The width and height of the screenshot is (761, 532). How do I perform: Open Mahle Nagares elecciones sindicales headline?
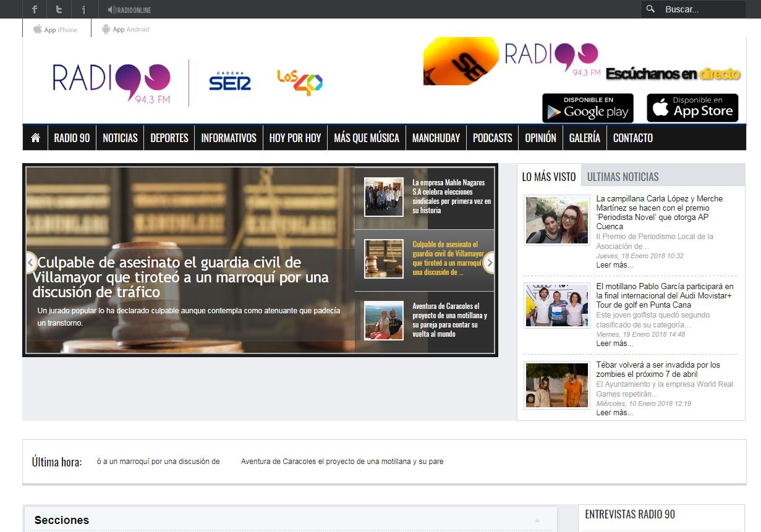452,196
